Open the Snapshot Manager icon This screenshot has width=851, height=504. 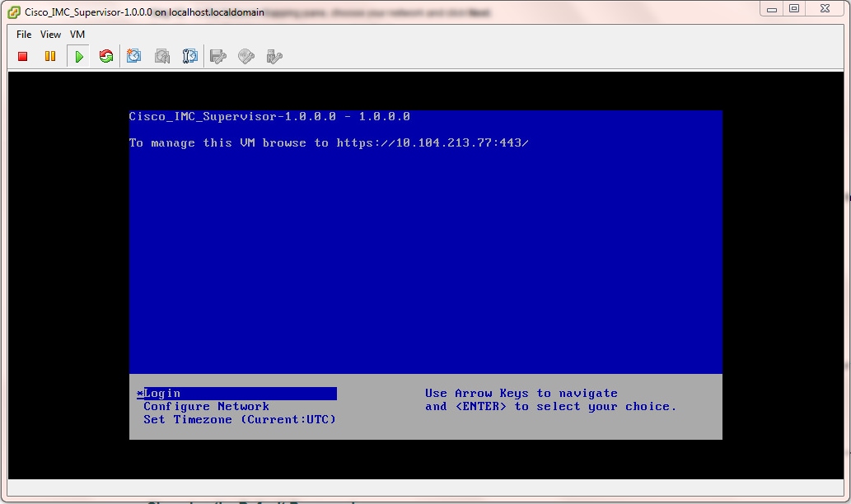click(x=190, y=57)
